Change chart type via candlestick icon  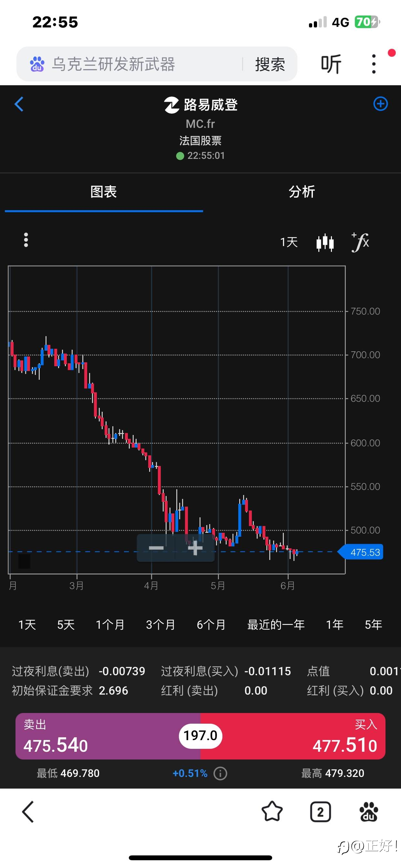[x=325, y=242]
